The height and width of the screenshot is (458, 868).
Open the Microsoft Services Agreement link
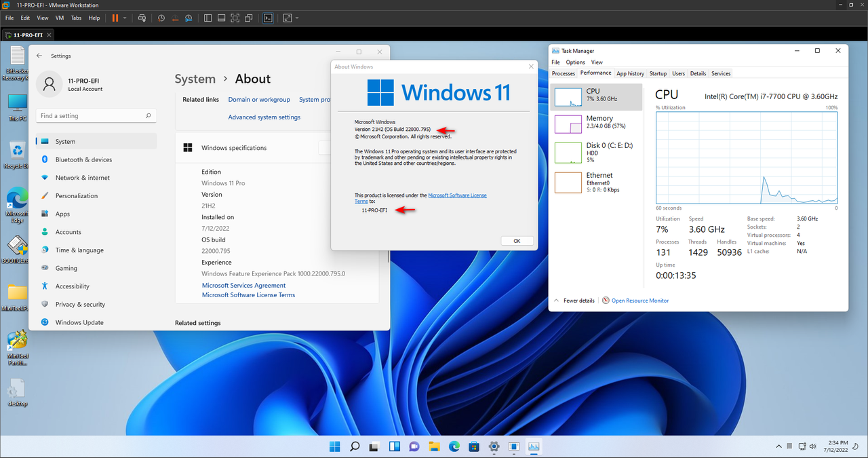point(243,286)
